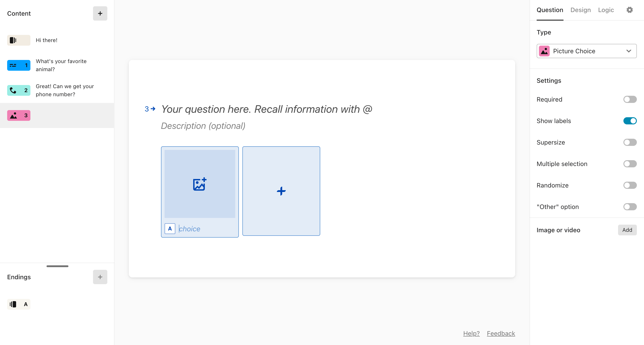The width and height of the screenshot is (644, 345).
Task: Click the Multiple selection label
Action: pyautogui.click(x=562, y=164)
